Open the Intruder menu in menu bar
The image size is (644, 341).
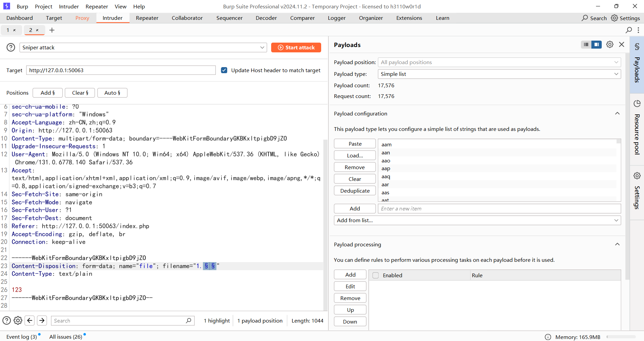point(69,6)
